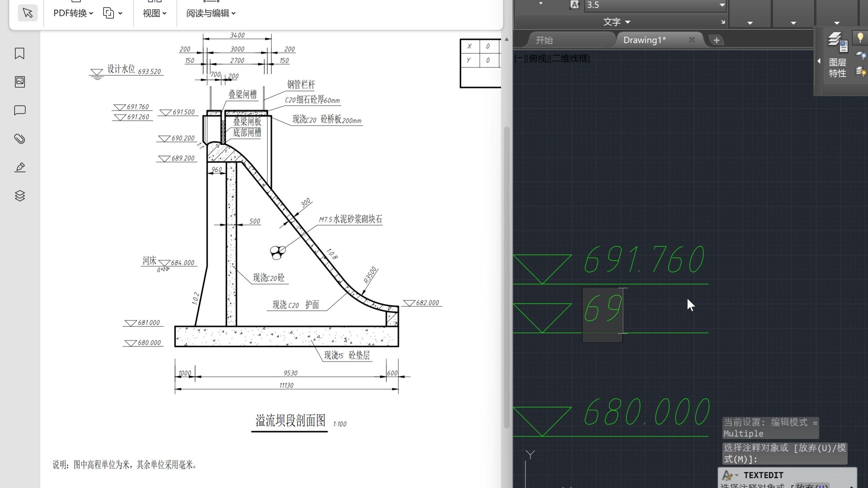Open the signature pen panel
This screenshot has width=868, height=488.
[20, 167]
